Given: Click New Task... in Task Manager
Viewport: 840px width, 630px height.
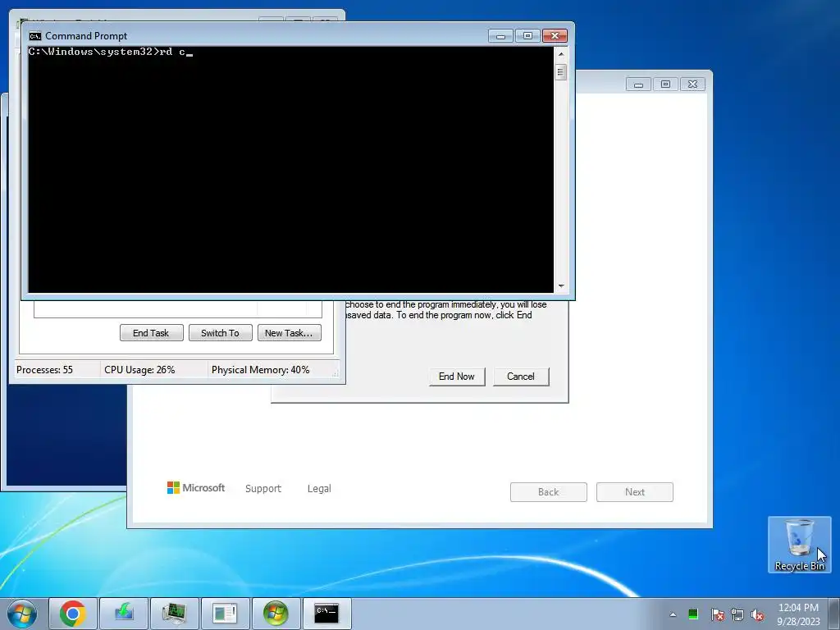Looking at the screenshot, I should point(290,333).
